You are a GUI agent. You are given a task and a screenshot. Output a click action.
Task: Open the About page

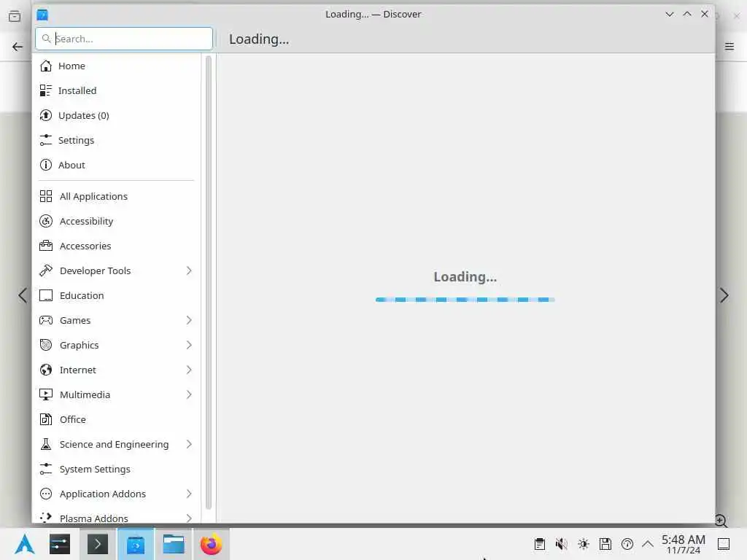pyautogui.click(x=116, y=165)
